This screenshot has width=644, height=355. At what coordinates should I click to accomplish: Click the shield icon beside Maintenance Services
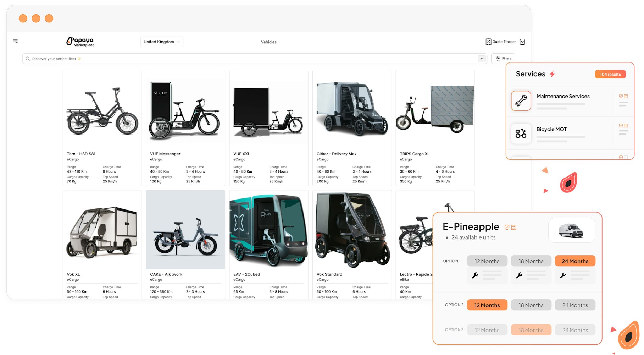[621, 96]
